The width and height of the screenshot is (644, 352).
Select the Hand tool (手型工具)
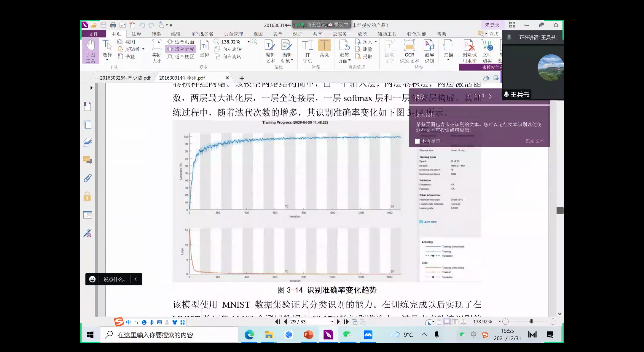(90, 50)
